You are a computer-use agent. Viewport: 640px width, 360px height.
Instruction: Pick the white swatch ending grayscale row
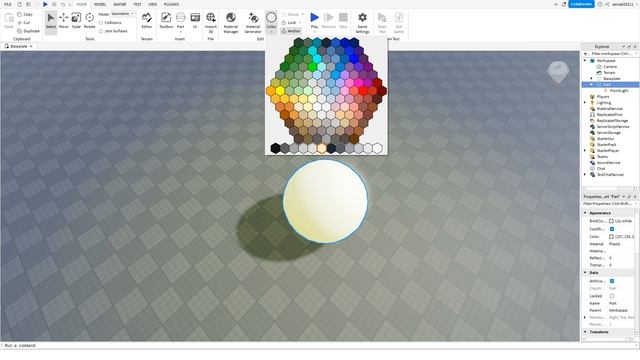click(x=378, y=148)
